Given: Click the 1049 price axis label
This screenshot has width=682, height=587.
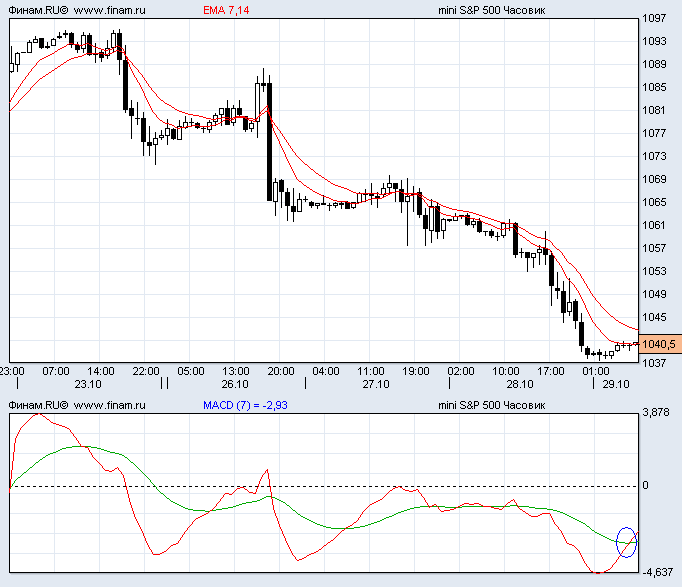Looking at the screenshot, I should tap(654, 294).
